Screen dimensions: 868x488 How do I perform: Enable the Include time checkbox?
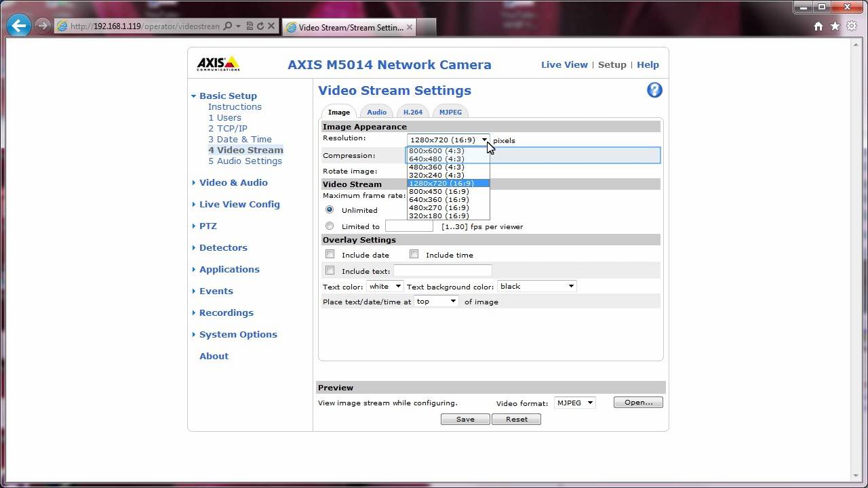coord(414,254)
